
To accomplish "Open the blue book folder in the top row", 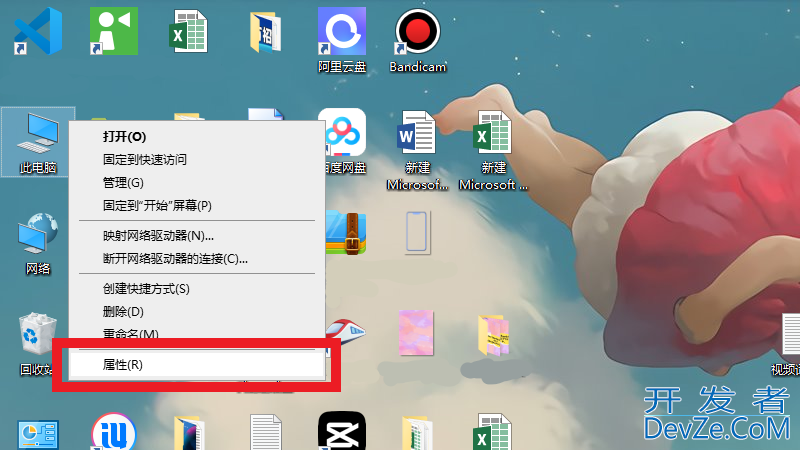I will click(265, 33).
